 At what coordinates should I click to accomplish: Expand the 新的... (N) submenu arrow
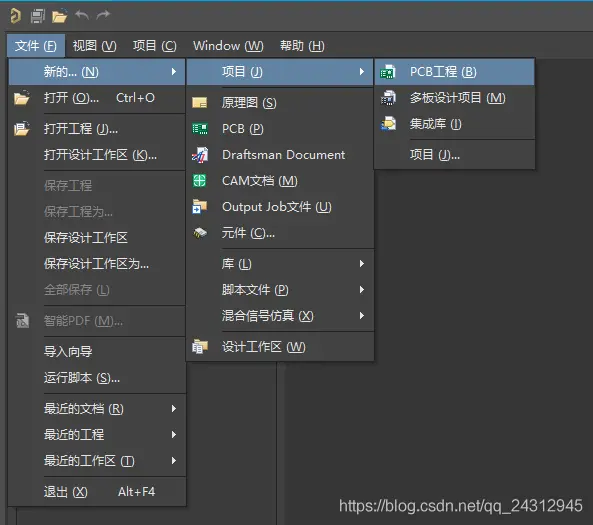(174, 71)
